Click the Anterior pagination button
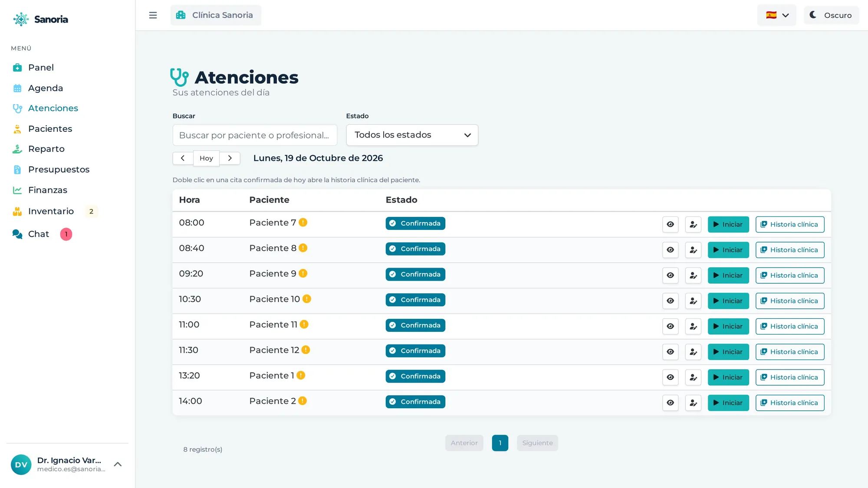868x488 pixels. [x=464, y=443]
